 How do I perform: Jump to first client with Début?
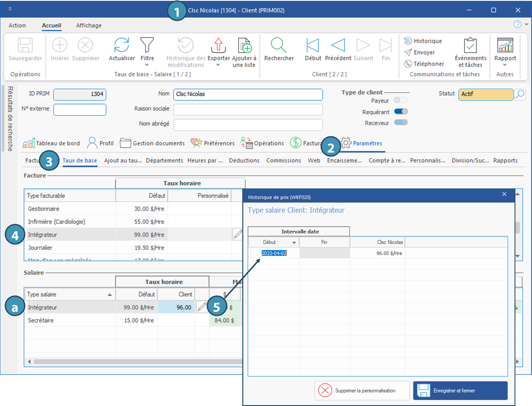tap(313, 45)
